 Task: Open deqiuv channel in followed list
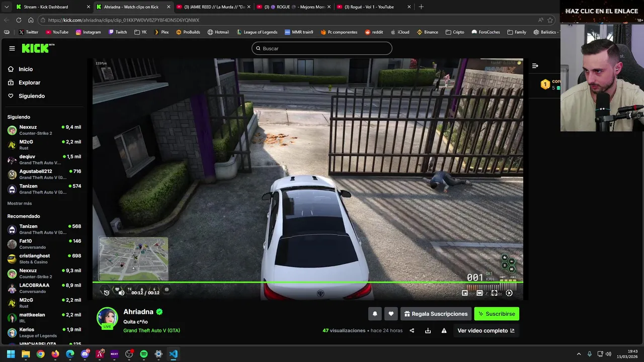coord(44,159)
